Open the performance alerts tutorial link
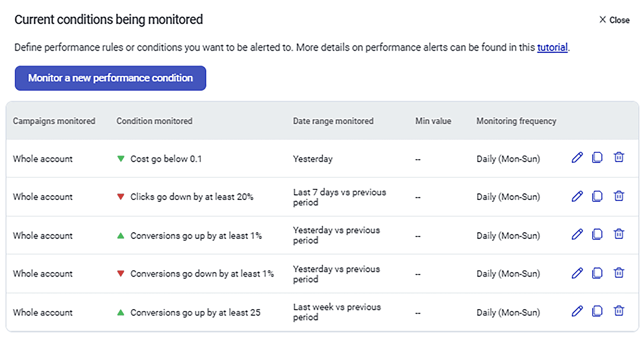 (x=552, y=47)
